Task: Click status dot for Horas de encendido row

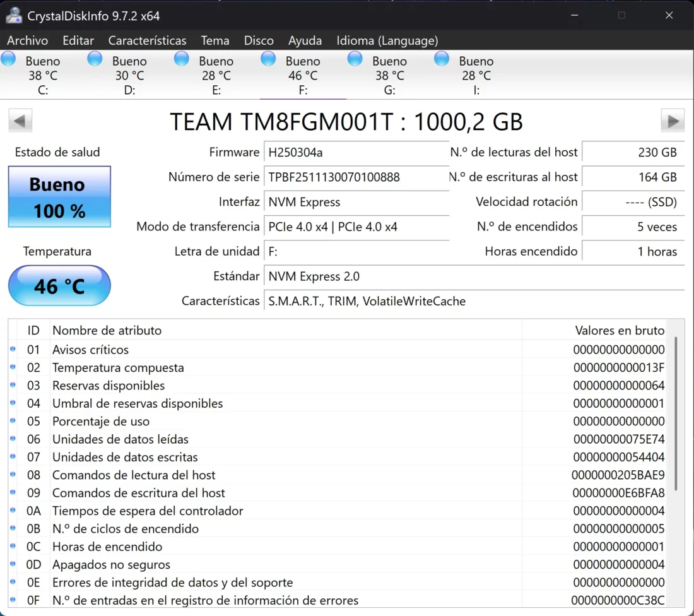Action: pos(13,546)
